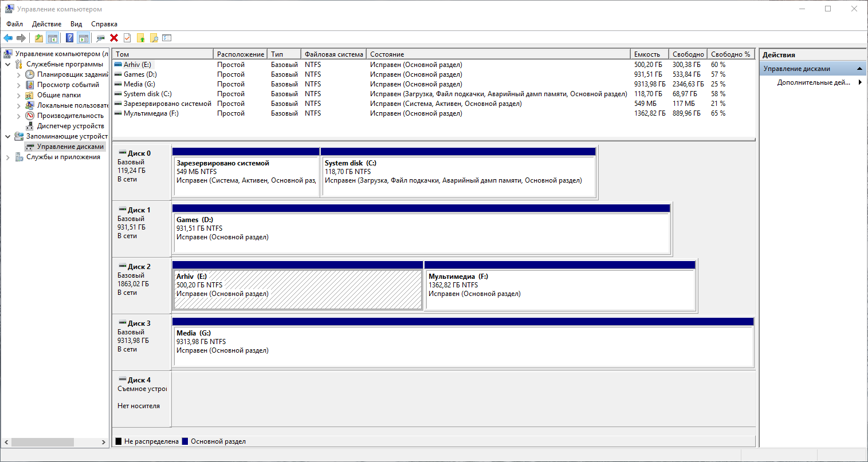The width and height of the screenshot is (868, 462).
Task: Sort by the Расположение column header
Action: pos(240,54)
